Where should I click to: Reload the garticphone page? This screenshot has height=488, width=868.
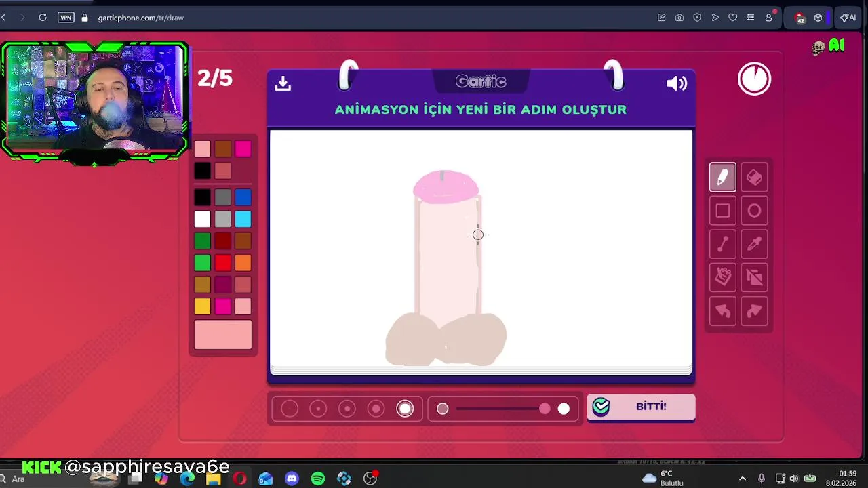43,18
